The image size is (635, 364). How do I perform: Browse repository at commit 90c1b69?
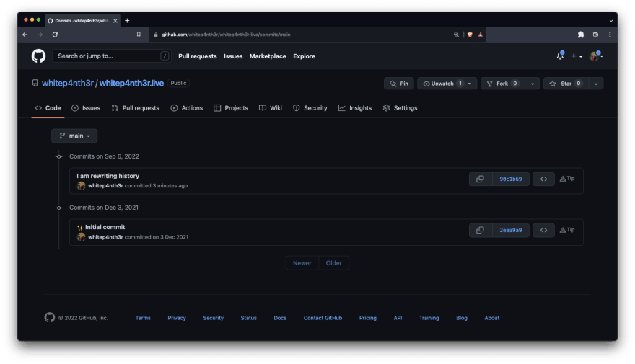[543, 179]
